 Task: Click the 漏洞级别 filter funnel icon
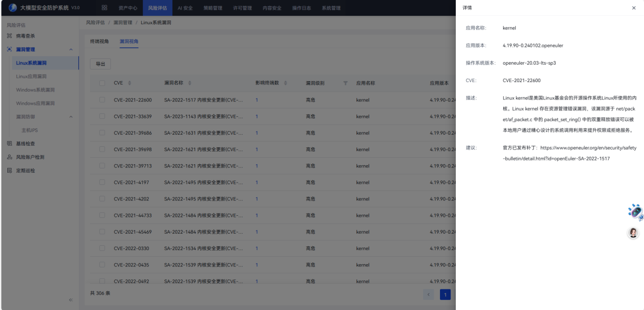pyautogui.click(x=345, y=83)
